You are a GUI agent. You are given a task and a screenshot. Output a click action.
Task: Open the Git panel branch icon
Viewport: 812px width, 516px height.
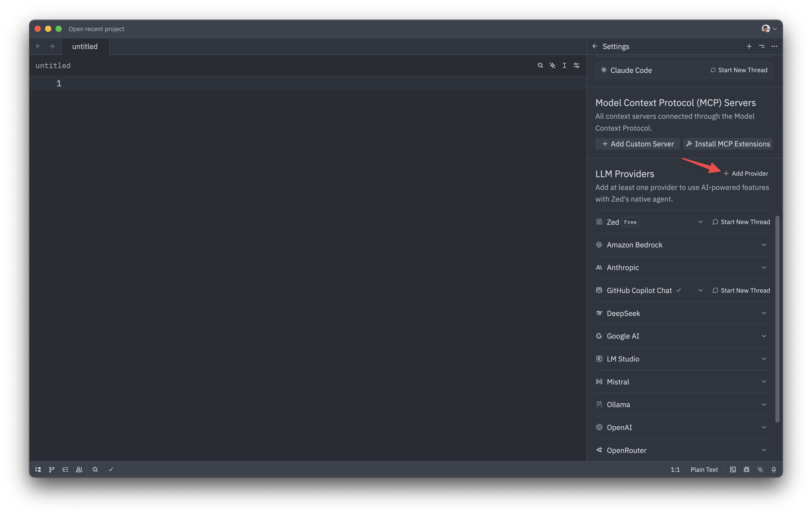click(x=52, y=469)
